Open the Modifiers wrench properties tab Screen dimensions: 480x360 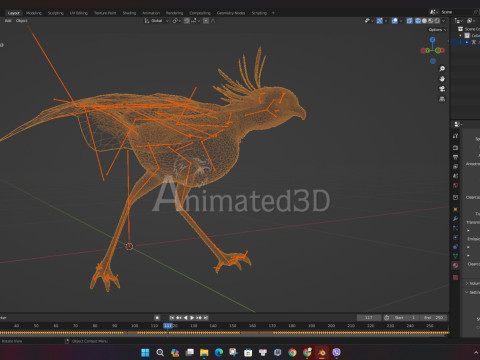[455, 219]
